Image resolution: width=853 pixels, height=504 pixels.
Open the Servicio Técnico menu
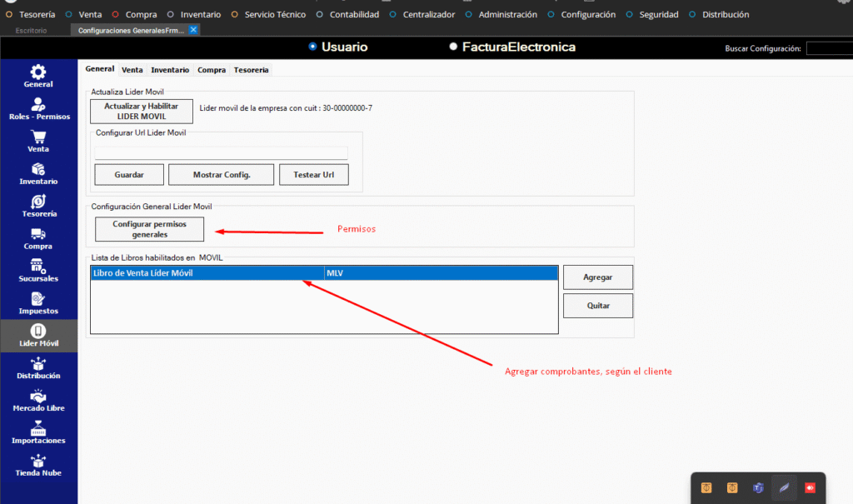[x=274, y=14]
